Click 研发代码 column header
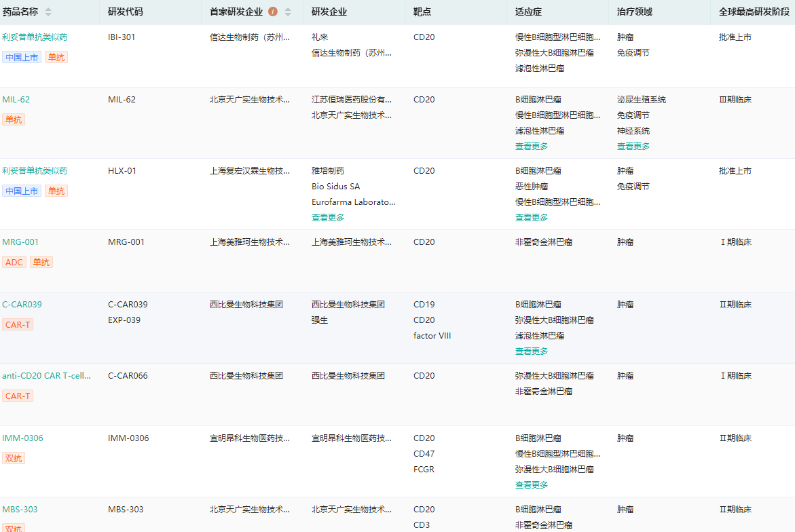 pyautogui.click(x=125, y=12)
